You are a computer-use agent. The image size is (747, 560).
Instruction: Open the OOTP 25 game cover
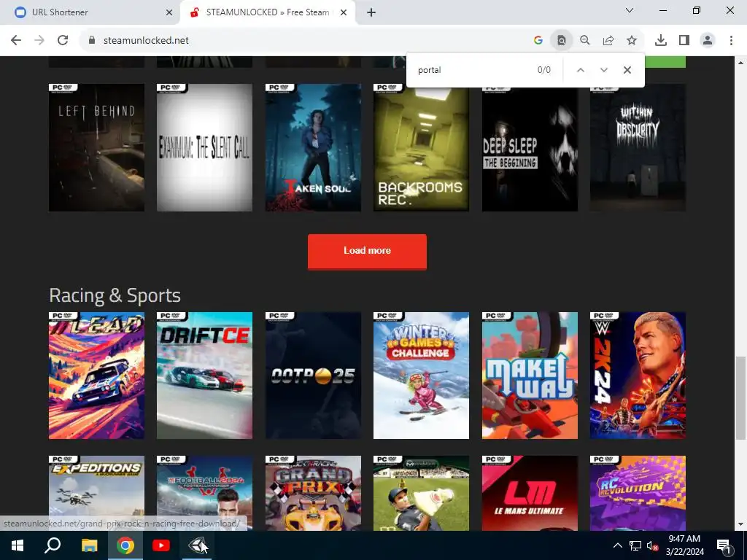point(313,376)
